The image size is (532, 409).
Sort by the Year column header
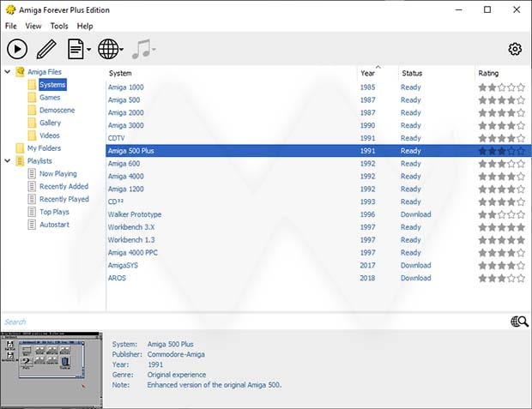coord(378,73)
